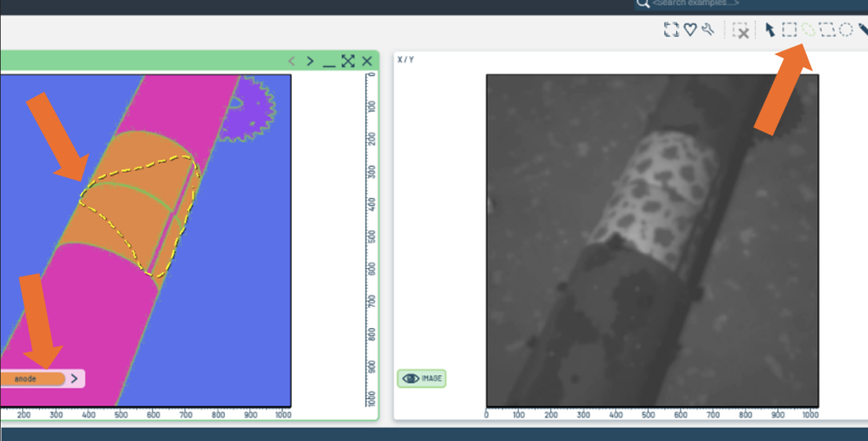Viewport: 868px width, 441px height.
Task: Go to previous view with left chevron
Action: click(x=291, y=61)
